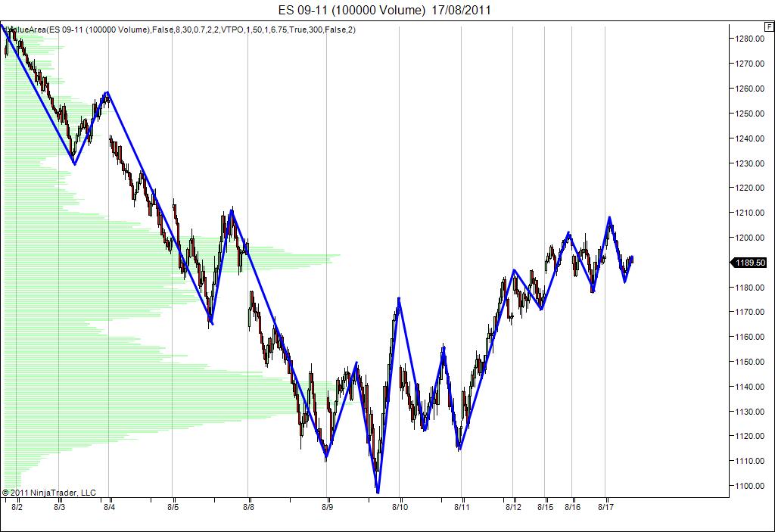Viewport: 775px width, 532px height.
Task: Click the 8/12 date label
Action: coord(514,507)
